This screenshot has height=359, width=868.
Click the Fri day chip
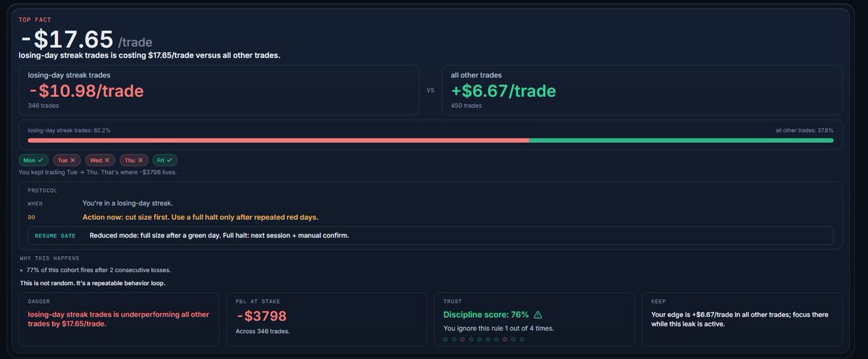(x=165, y=161)
